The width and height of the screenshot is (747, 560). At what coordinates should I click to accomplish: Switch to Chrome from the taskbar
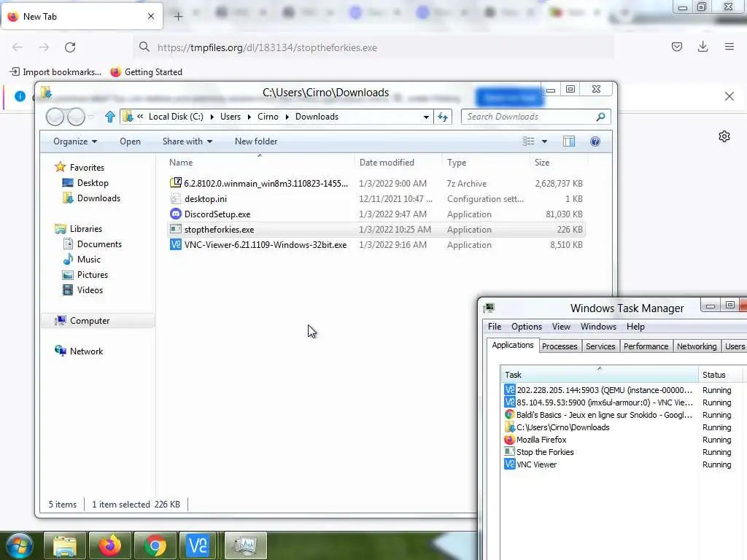[155, 545]
